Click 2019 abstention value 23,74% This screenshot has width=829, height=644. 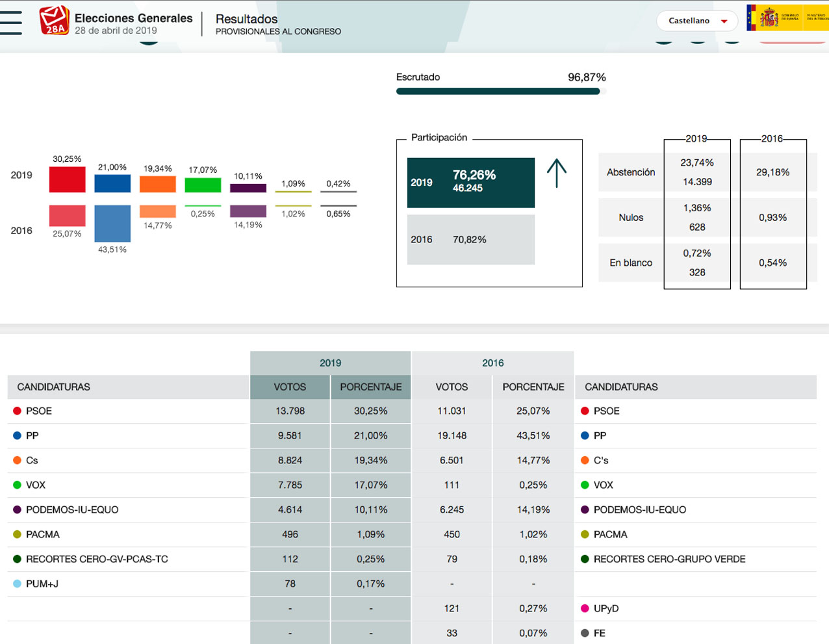coord(697,162)
